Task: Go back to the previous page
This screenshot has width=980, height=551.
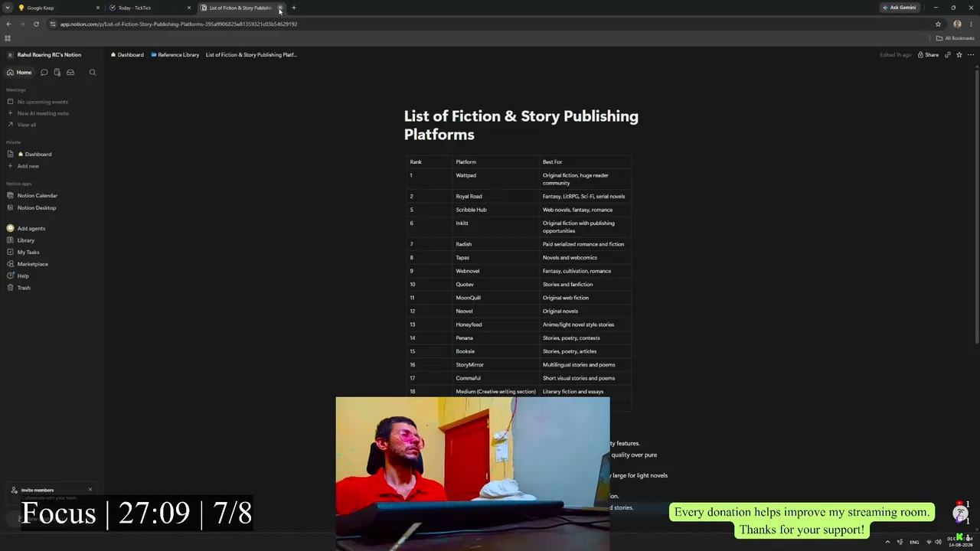Action: pyautogui.click(x=8, y=24)
